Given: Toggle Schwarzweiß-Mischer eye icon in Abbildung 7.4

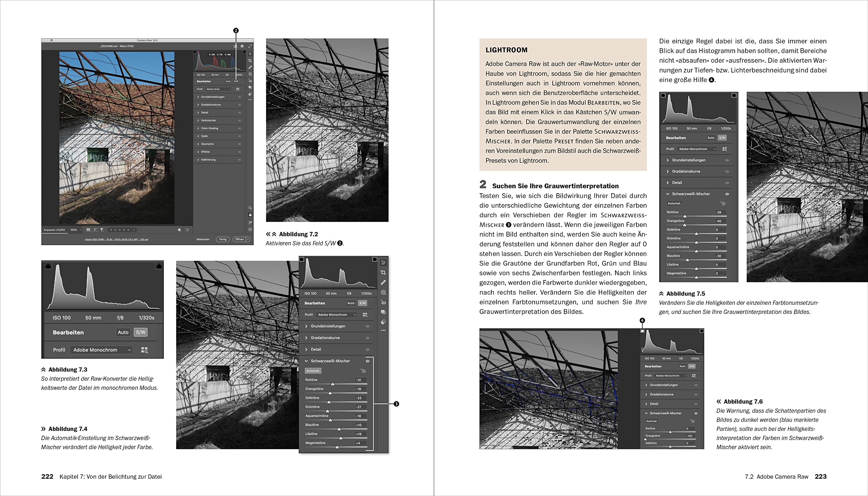Looking at the screenshot, I should coord(368,361).
